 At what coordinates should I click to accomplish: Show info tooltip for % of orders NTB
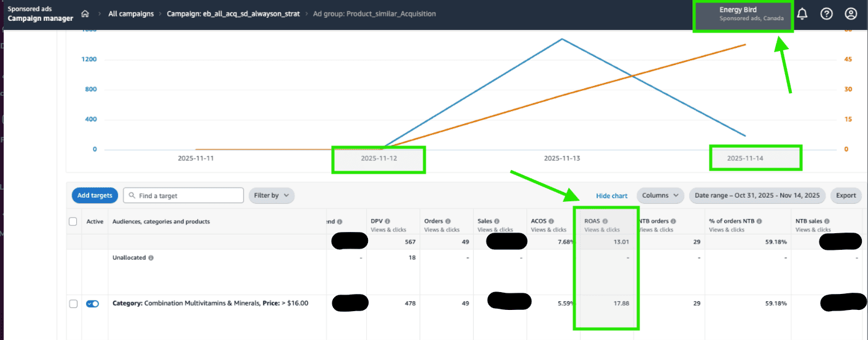[x=760, y=222]
